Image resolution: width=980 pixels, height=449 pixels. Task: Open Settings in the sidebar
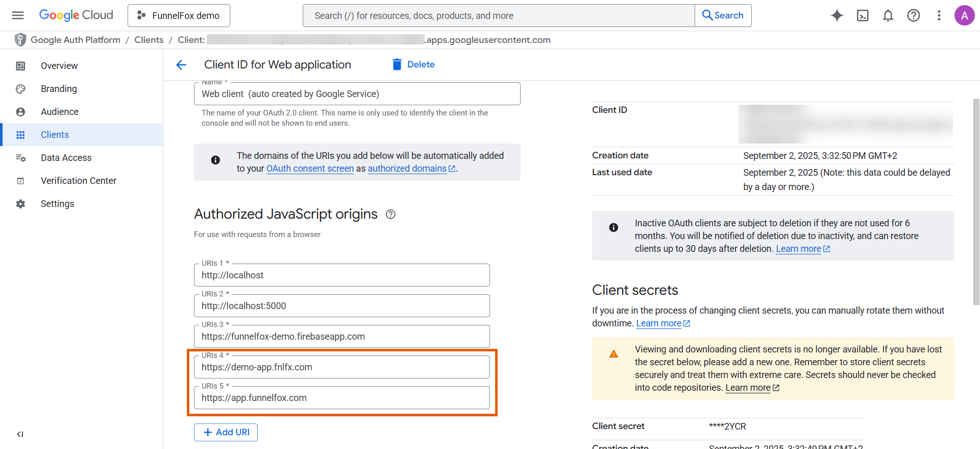point(82,204)
